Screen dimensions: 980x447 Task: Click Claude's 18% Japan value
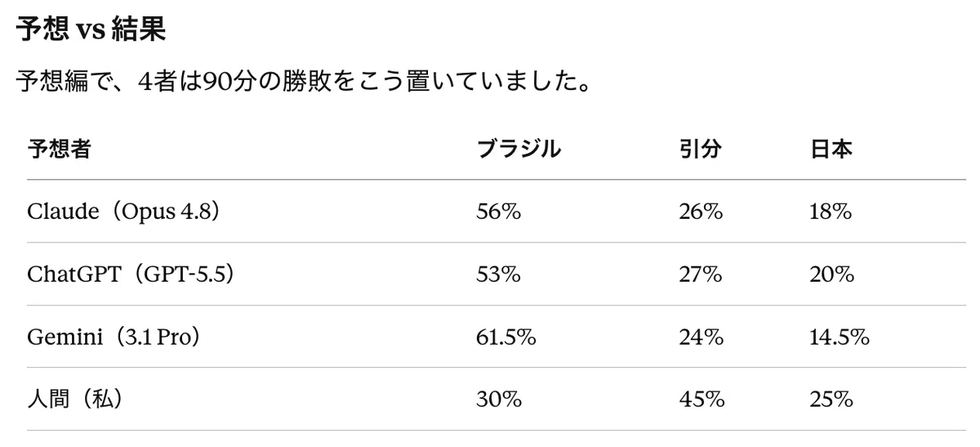tap(831, 212)
